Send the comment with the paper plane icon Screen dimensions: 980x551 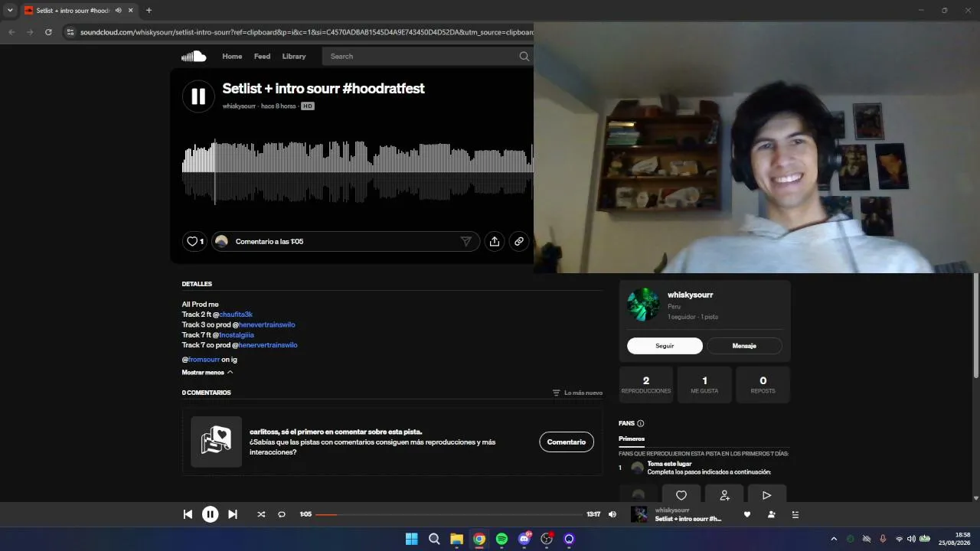pos(465,242)
